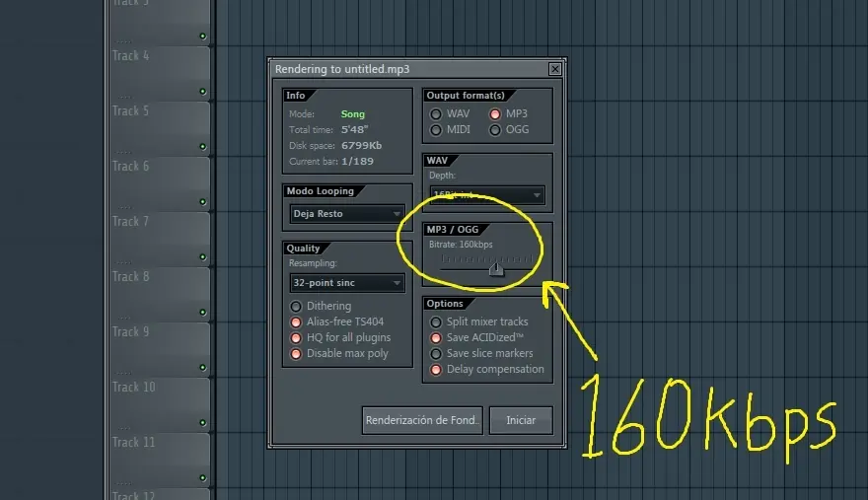Image resolution: width=868 pixels, height=500 pixels.
Task: Toggle Track 8 mute switch
Action: 202,313
